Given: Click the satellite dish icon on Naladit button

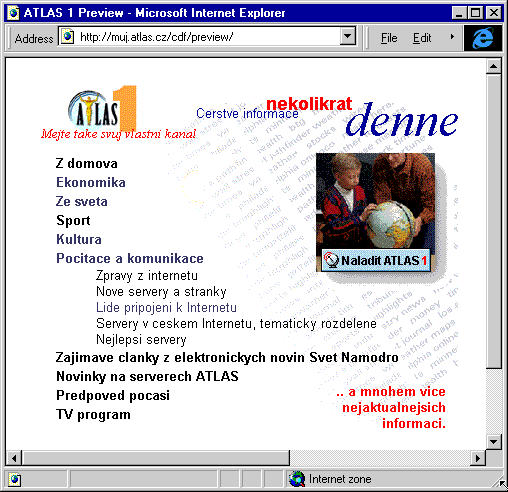Looking at the screenshot, I should pyautogui.click(x=331, y=260).
